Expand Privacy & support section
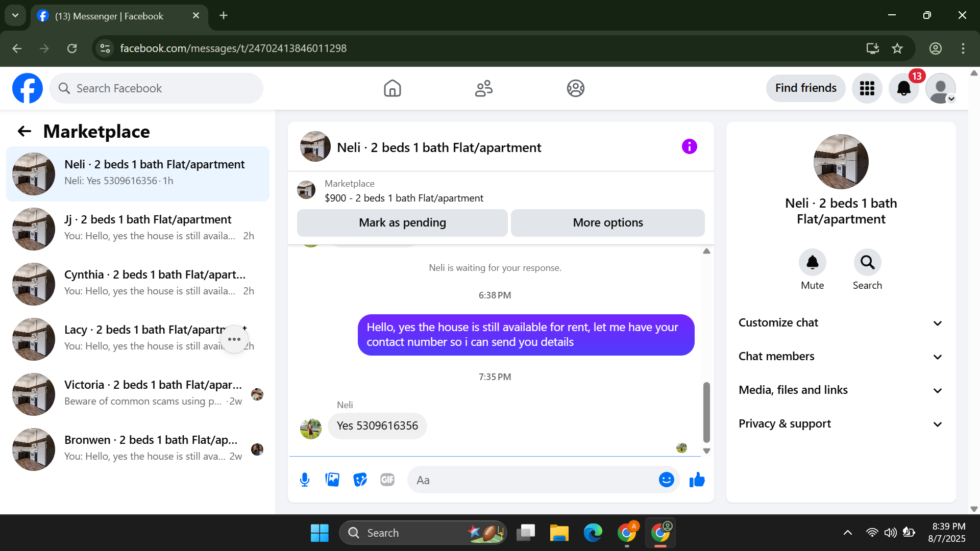The height and width of the screenshot is (551, 980). 841,424
